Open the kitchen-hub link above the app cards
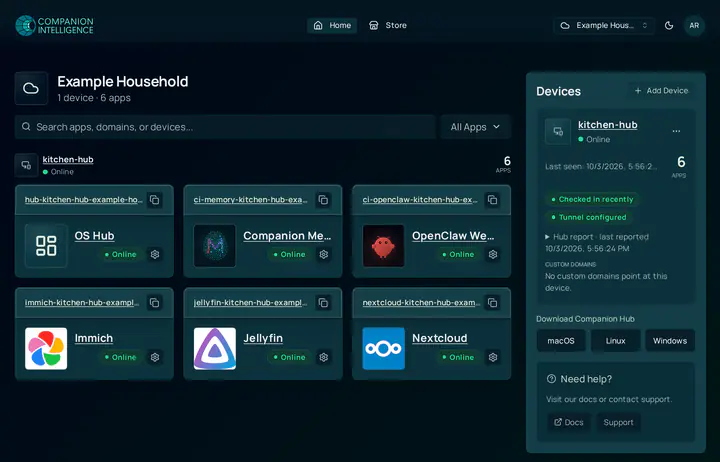This screenshot has height=462, width=720. point(68,159)
